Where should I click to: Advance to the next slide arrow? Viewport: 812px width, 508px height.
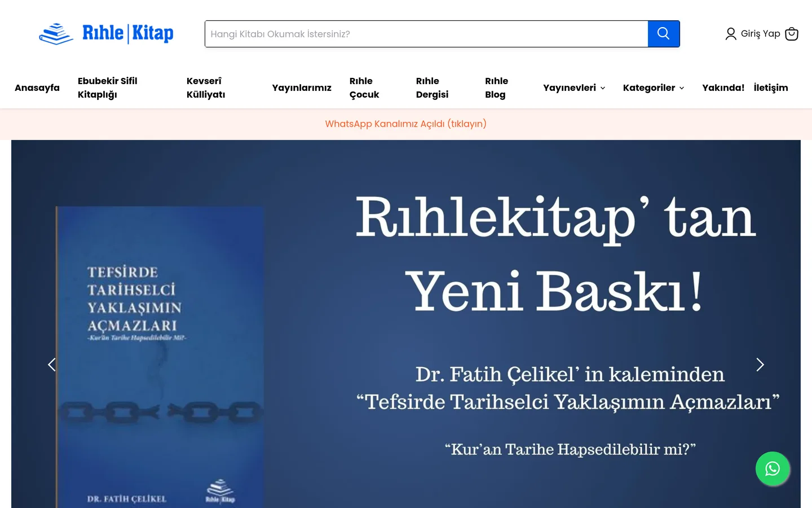click(760, 365)
